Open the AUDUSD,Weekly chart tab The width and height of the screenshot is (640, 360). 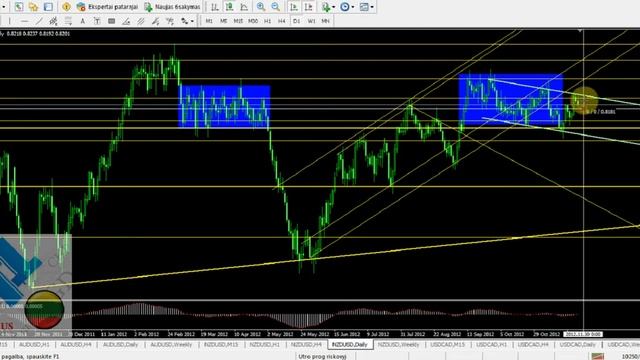pos(171,344)
